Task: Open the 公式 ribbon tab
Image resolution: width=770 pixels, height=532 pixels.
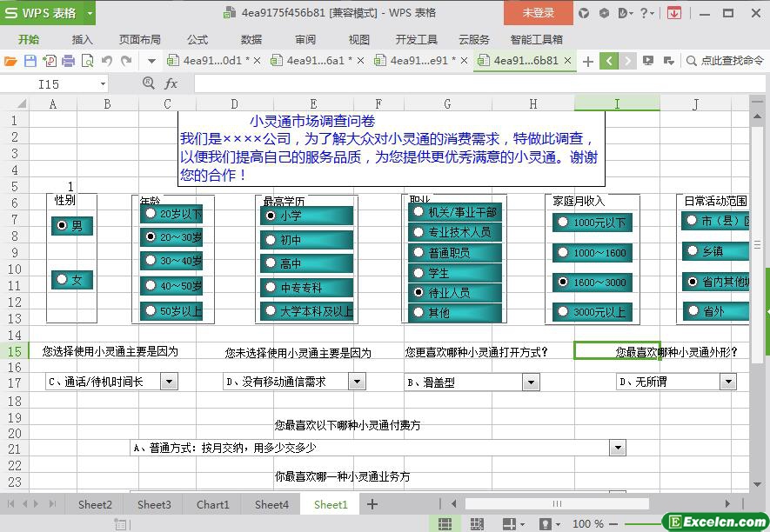Action: pyautogui.click(x=198, y=39)
